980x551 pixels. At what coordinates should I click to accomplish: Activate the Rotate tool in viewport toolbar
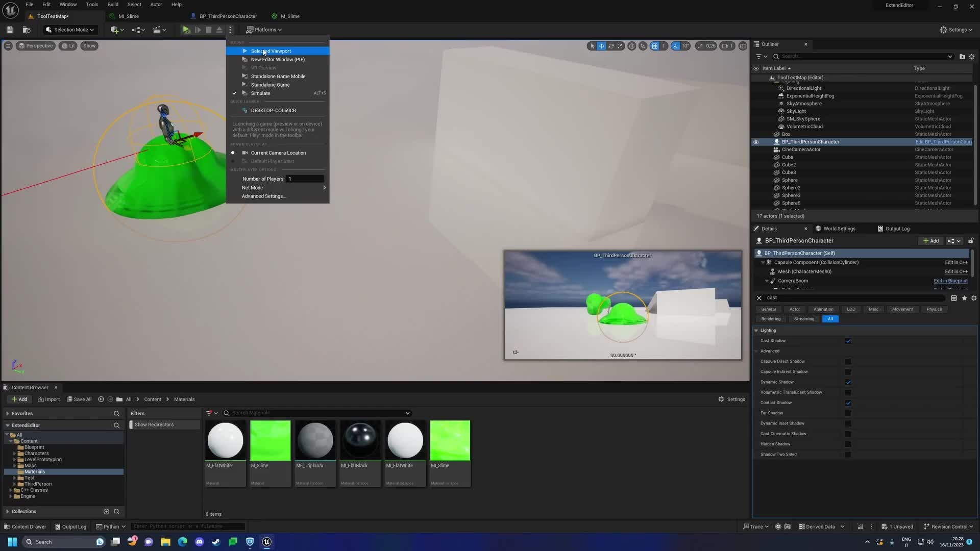[x=611, y=46]
